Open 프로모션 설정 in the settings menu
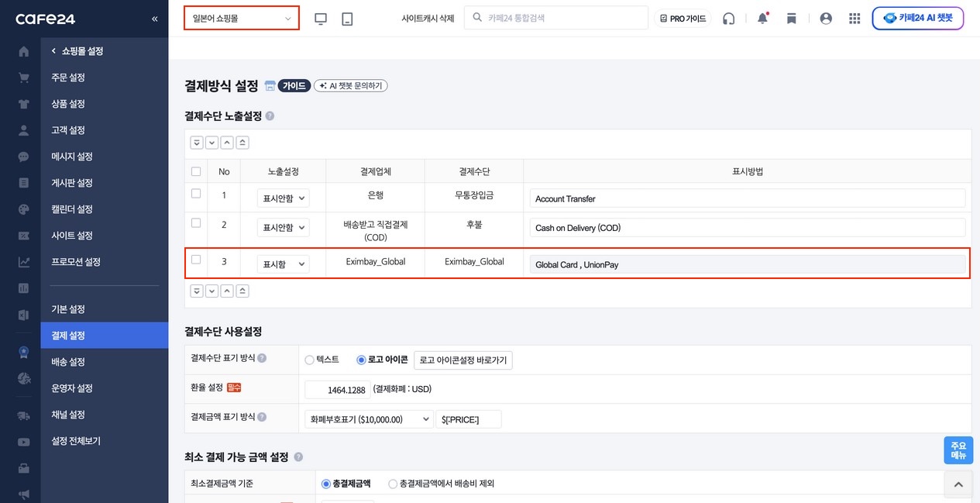The width and height of the screenshot is (980, 503). click(76, 262)
